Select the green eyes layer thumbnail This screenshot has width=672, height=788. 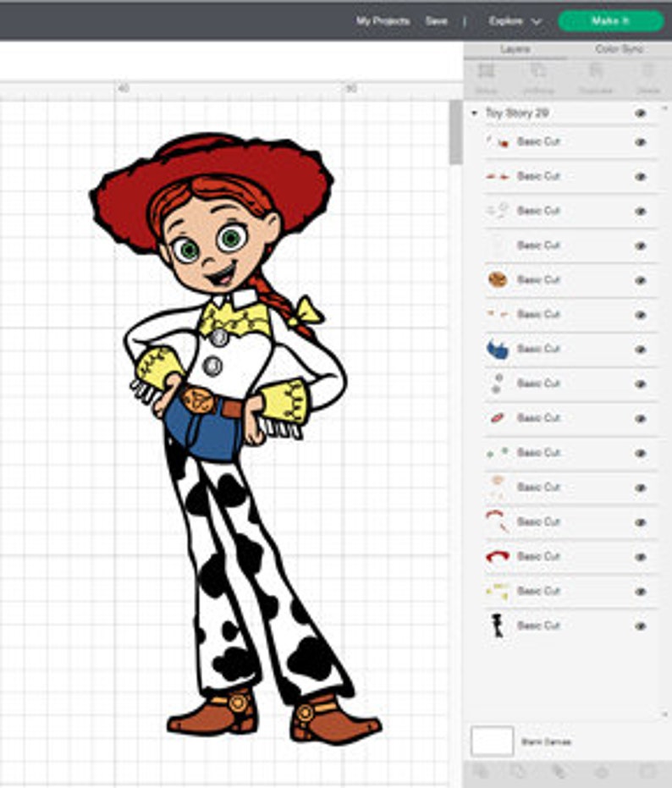[x=498, y=452]
